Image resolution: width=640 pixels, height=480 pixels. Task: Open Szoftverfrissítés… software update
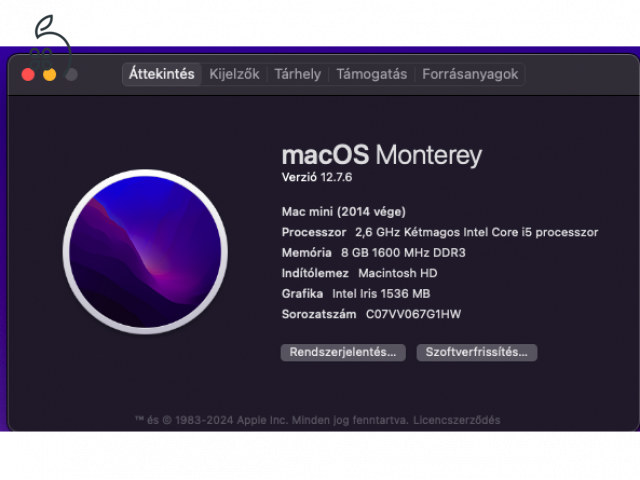pos(477,352)
